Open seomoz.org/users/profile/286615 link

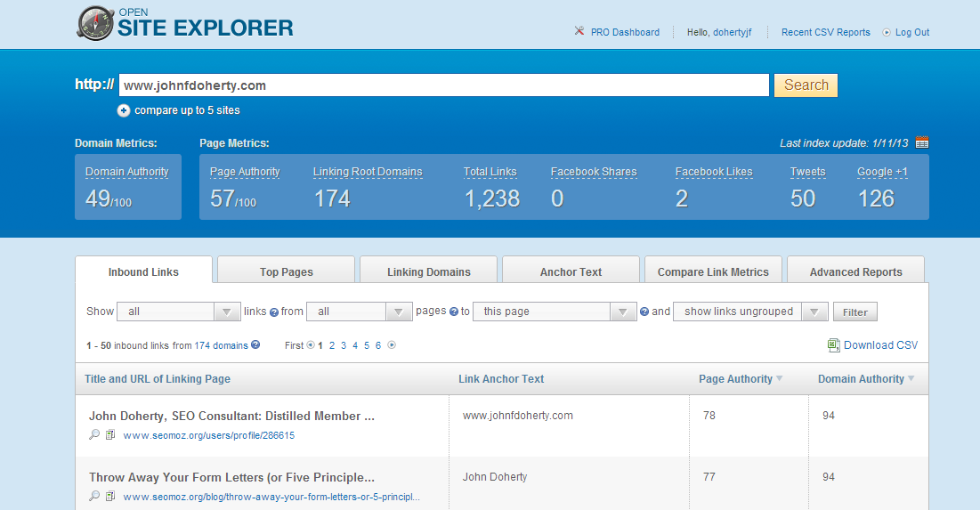coord(209,435)
